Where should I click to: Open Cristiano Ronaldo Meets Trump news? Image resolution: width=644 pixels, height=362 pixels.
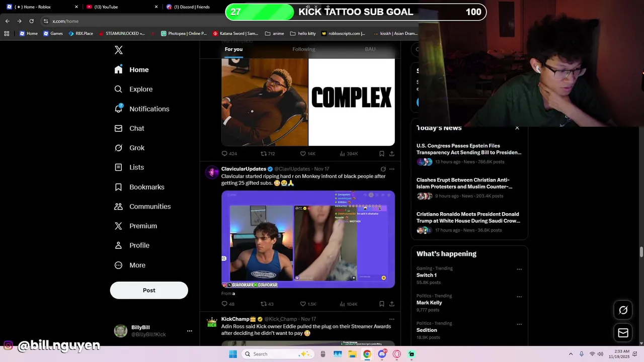[469, 217]
